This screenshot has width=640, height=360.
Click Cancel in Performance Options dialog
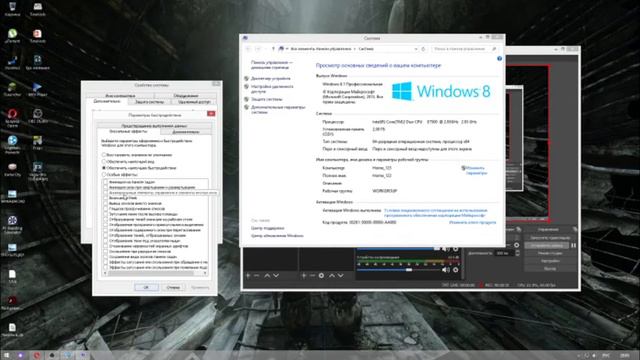(x=173, y=287)
